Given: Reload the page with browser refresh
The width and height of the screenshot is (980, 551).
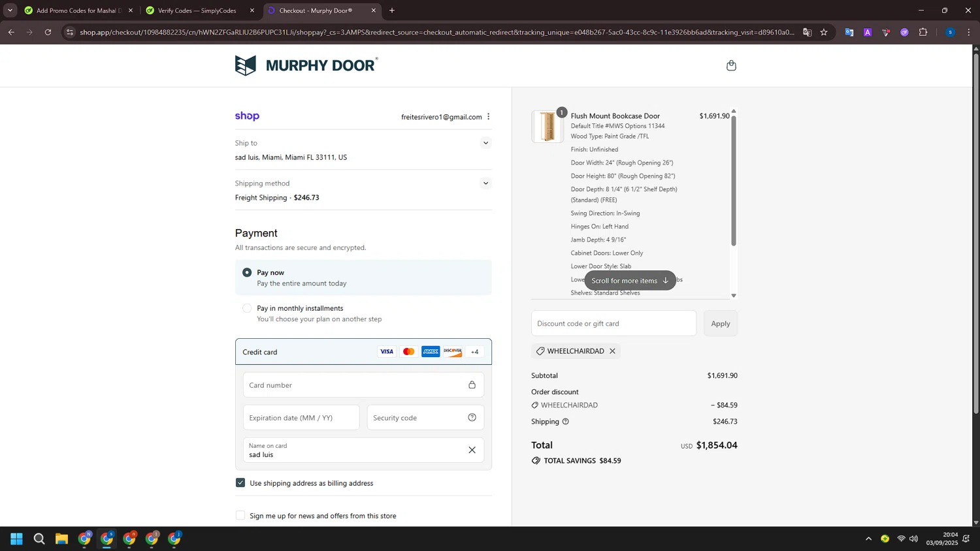Looking at the screenshot, I should pyautogui.click(x=48, y=32).
